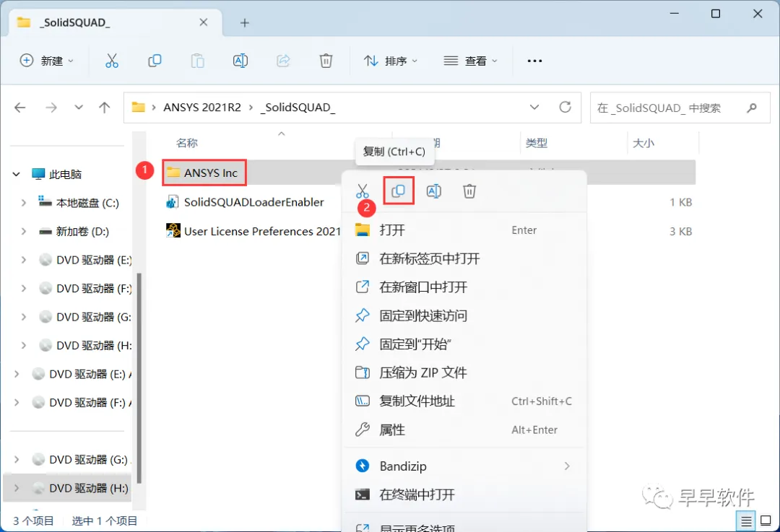Open Bandizip context menu entry
Image resolution: width=780 pixels, height=532 pixels.
[x=464, y=466]
